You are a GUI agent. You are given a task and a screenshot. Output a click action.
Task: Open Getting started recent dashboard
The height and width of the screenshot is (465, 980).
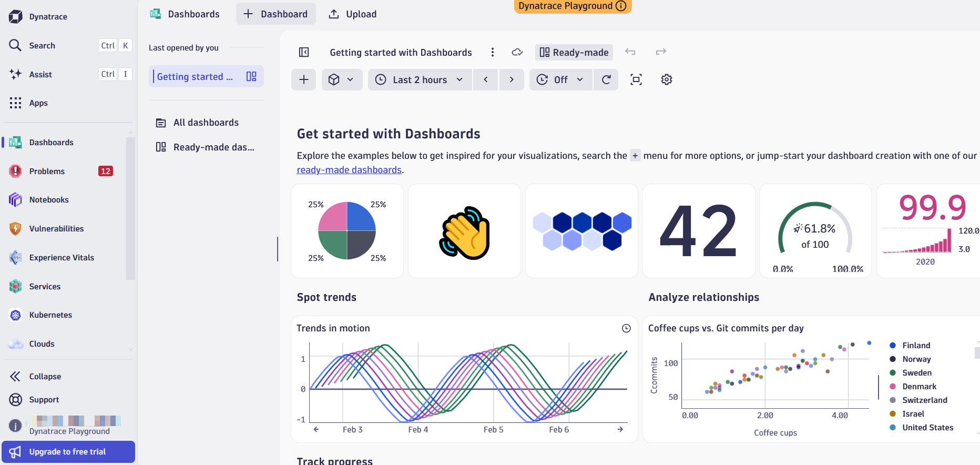[x=206, y=76]
